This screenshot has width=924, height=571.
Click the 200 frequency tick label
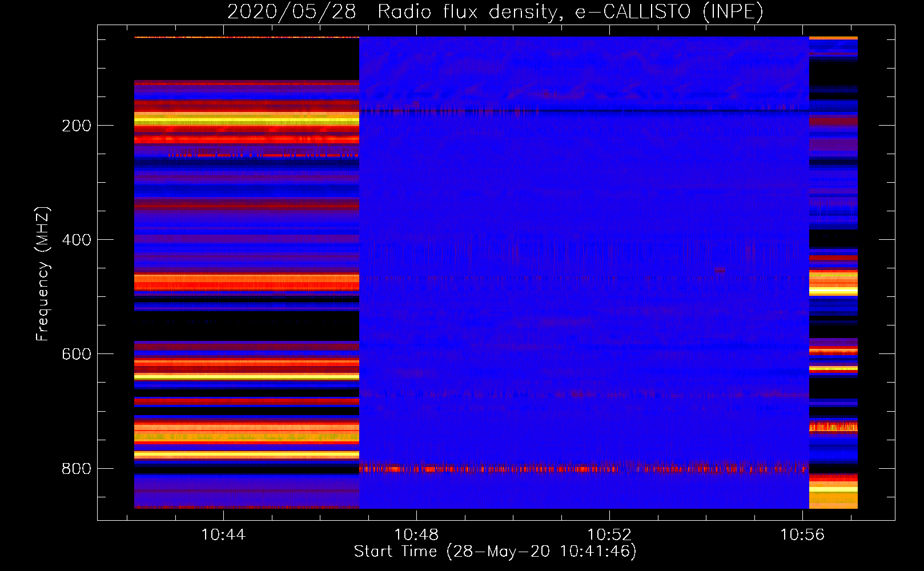pyautogui.click(x=77, y=126)
